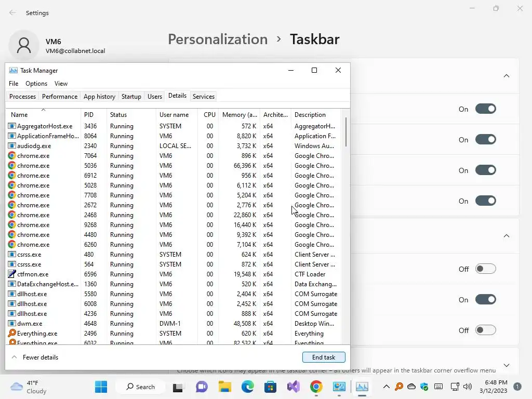Select the ctfmon.exe process icon
Image resolution: width=532 pixels, height=399 pixels.
12,274
